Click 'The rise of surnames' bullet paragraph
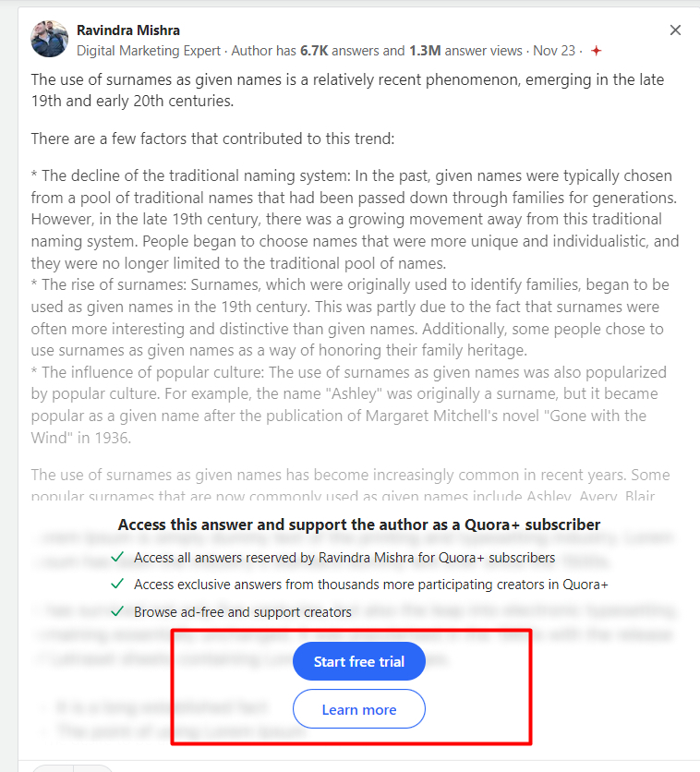Screen dimensions: 700x772 [x=351, y=317]
